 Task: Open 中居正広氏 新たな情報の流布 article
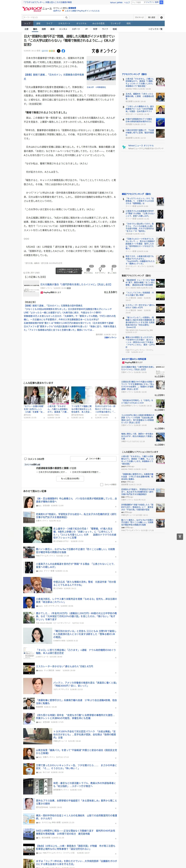(84, 583)
